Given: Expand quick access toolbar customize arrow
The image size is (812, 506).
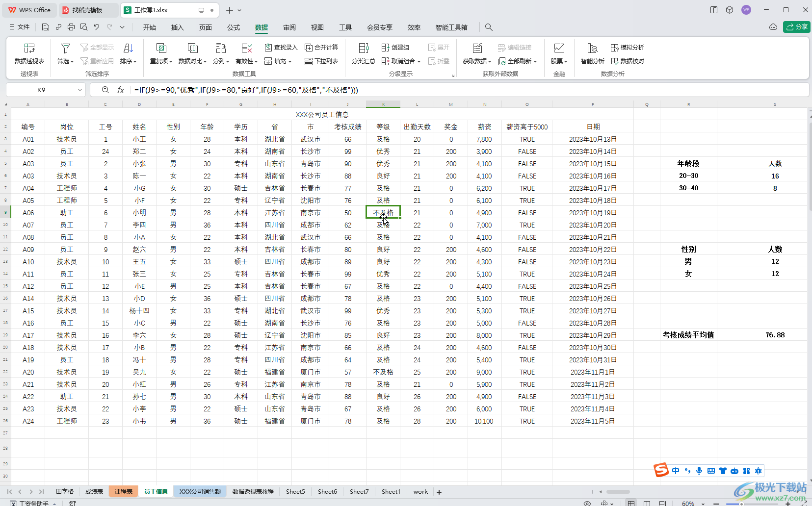Looking at the screenshot, I should tap(122, 27).
